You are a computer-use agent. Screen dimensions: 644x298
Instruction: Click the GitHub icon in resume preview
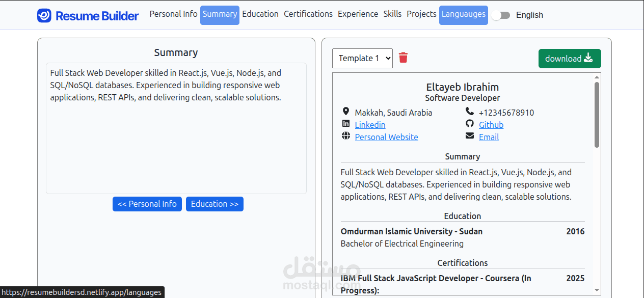tap(469, 124)
